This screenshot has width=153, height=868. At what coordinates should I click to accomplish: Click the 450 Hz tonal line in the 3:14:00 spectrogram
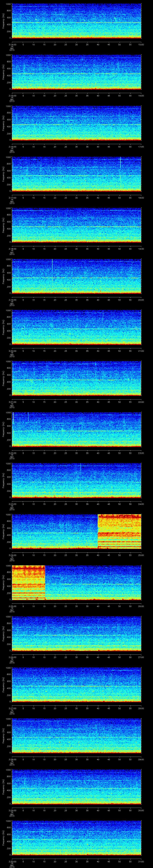click(76, 23)
